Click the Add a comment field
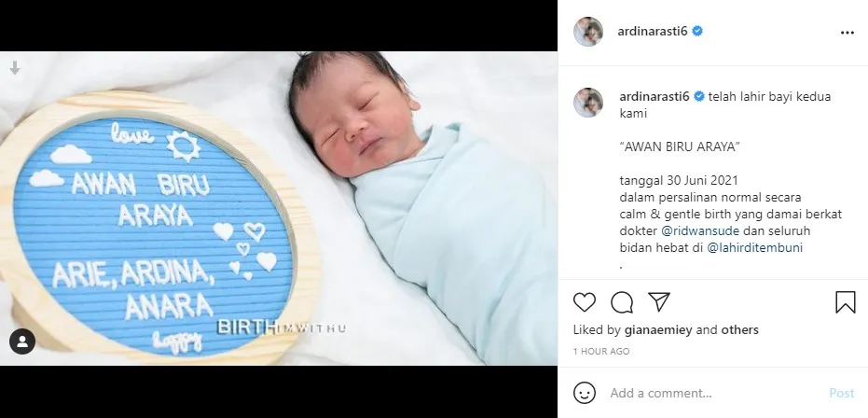868x418 pixels. coord(714,393)
